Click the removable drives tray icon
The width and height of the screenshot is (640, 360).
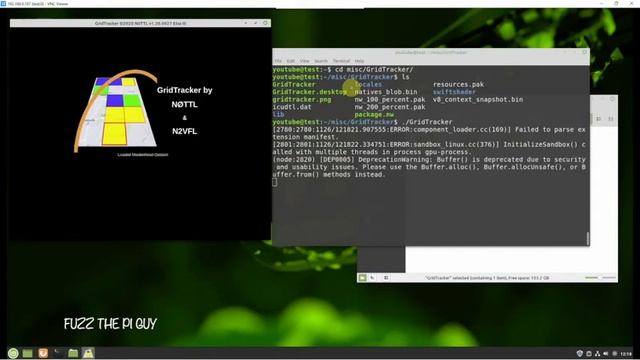pyautogui.click(x=589, y=353)
